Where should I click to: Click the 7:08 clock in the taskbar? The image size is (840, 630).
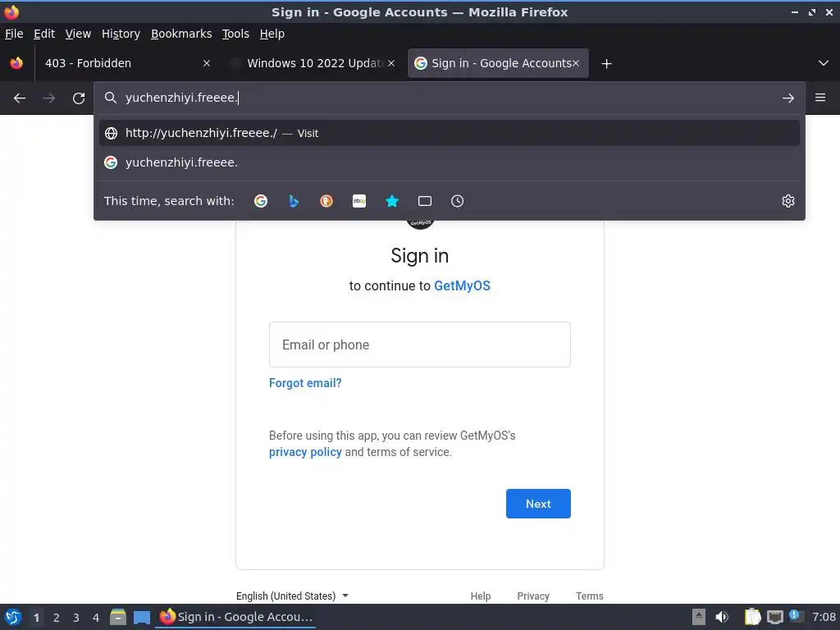(x=824, y=617)
